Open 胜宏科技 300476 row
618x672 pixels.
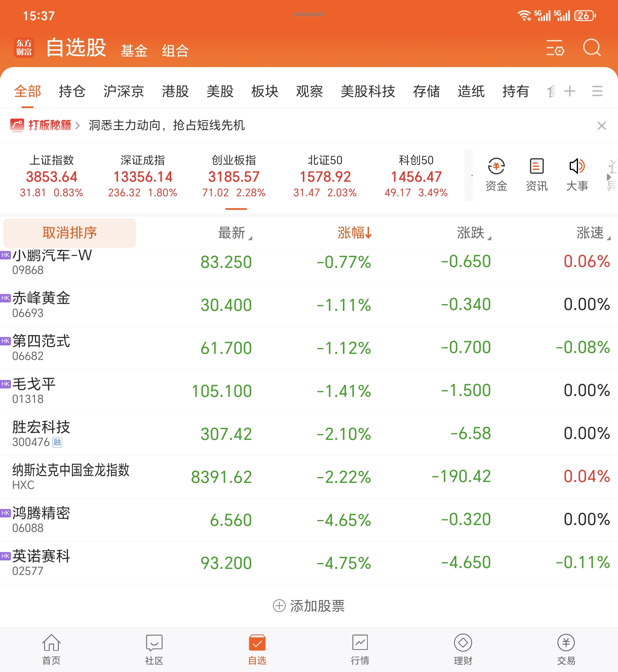(x=309, y=434)
